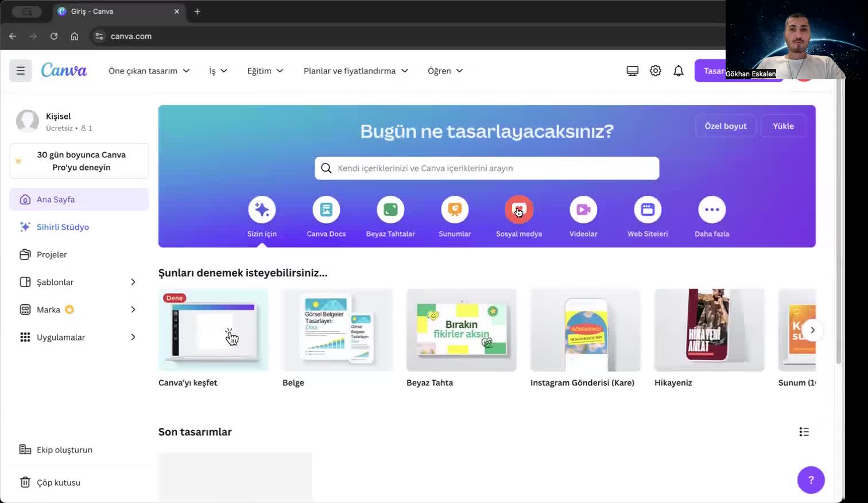The width and height of the screenshot is (868, 503).
Task: Expand the Marka submenu chevron
Action: point(133,309)
